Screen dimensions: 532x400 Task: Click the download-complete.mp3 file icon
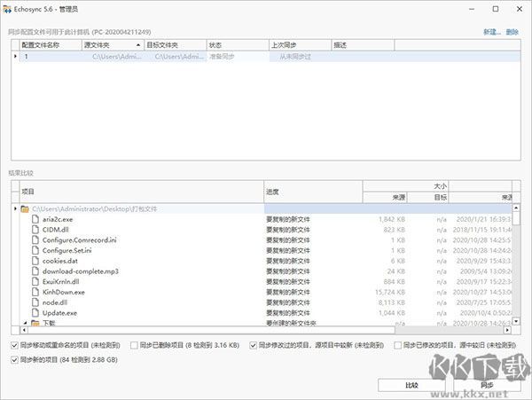click(35, 271)
